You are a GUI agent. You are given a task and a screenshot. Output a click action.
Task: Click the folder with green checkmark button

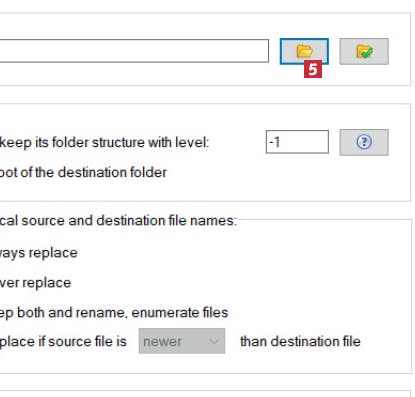tap(364, 51)
